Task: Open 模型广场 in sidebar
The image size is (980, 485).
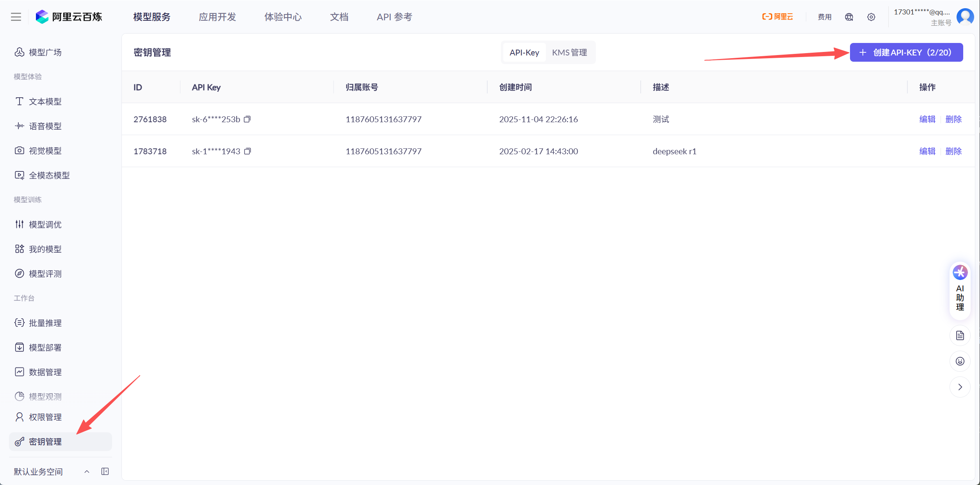Action: tap(45, 52)
